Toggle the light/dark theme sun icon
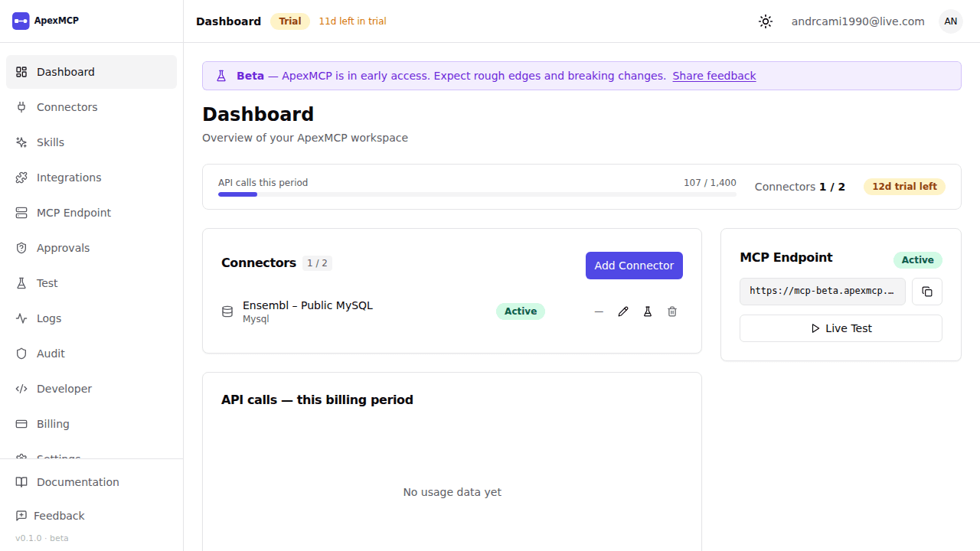The width and height of the screenshot is (980, 551). pos(766,21)
